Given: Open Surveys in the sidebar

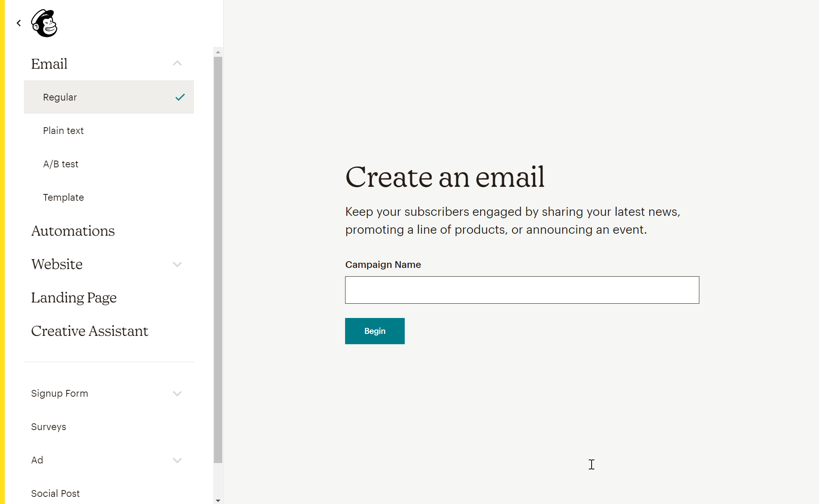Looking at the screenshot, I should tap(49, 427).
